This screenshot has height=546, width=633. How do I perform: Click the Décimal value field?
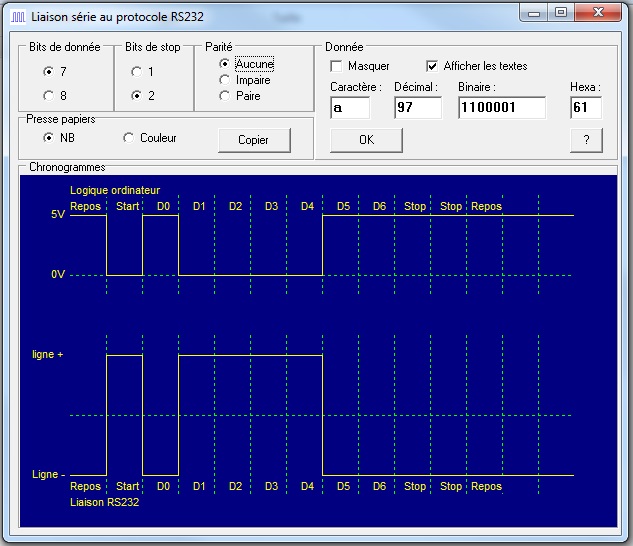[x=417, y=108]
